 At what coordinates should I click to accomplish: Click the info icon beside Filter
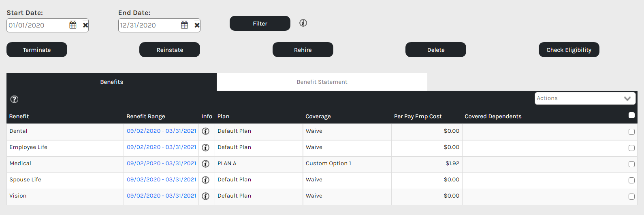click(x=303, y=23)
